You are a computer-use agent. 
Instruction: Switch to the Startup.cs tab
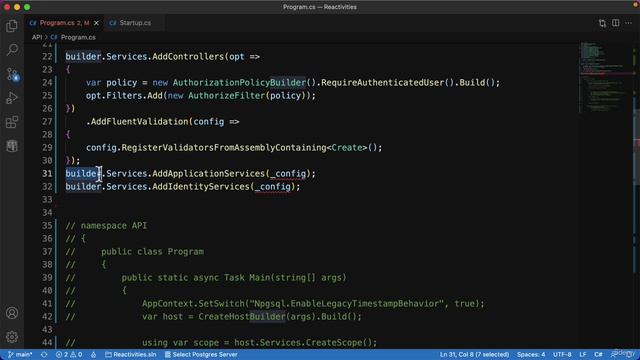point(135,23)
